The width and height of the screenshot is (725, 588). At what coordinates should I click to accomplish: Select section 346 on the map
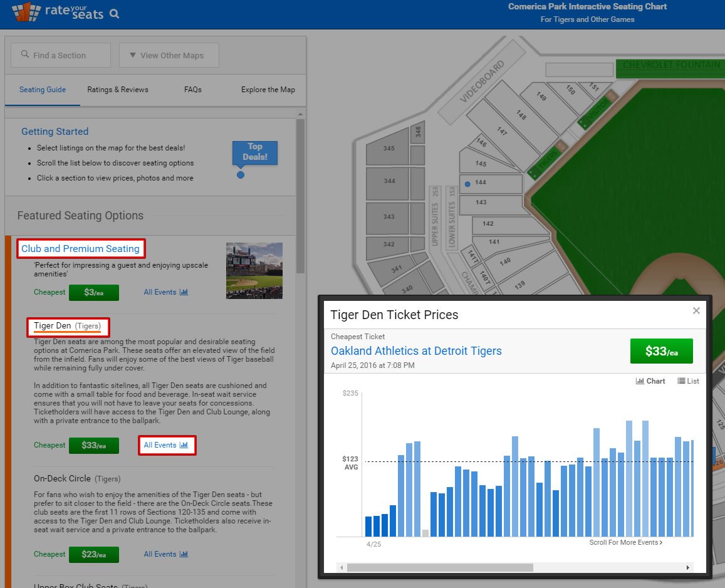(x=417, y=132)
